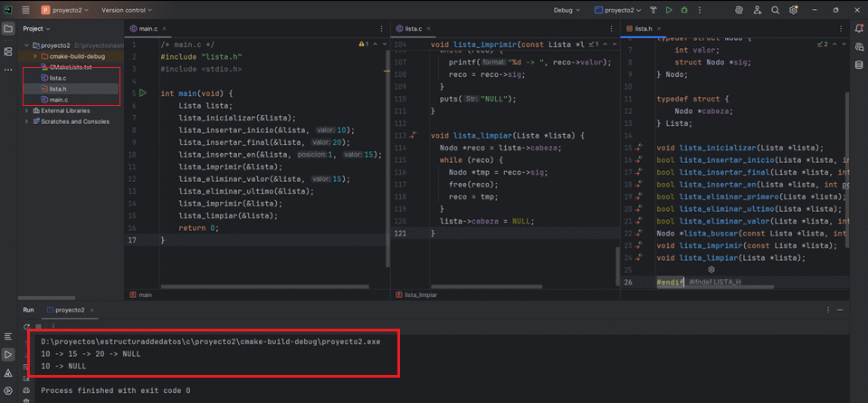Open Search Everywhere magnifier icon
Screen dimensions: 868x403
click(776, 10)
